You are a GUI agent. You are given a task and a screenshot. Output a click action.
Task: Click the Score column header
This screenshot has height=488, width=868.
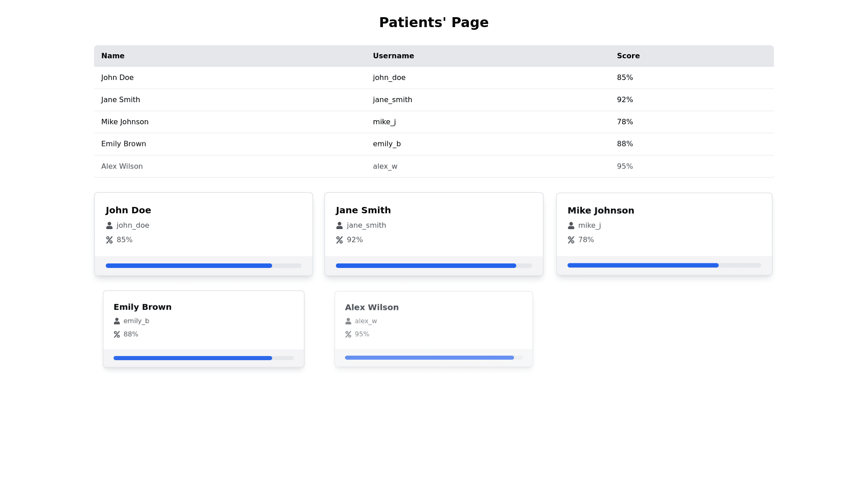tap(628, 56)
